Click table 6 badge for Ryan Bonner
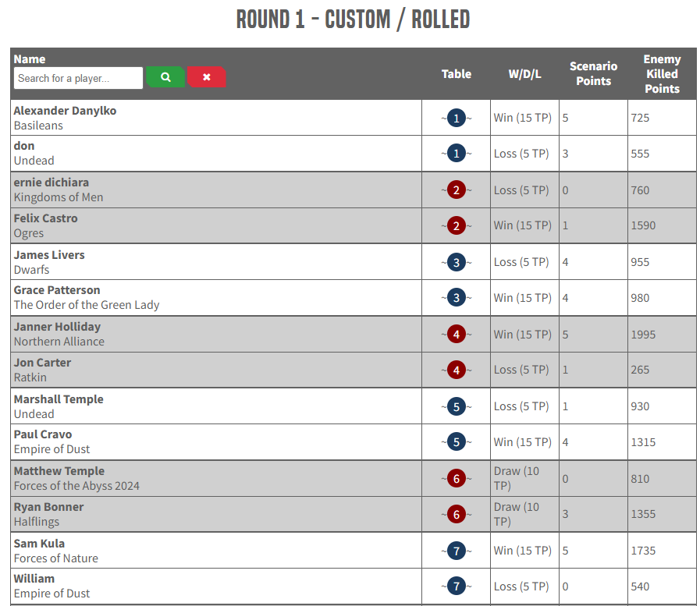Image resolution: width=700 pixels, height=606 pixels. (x=457, y=515)
